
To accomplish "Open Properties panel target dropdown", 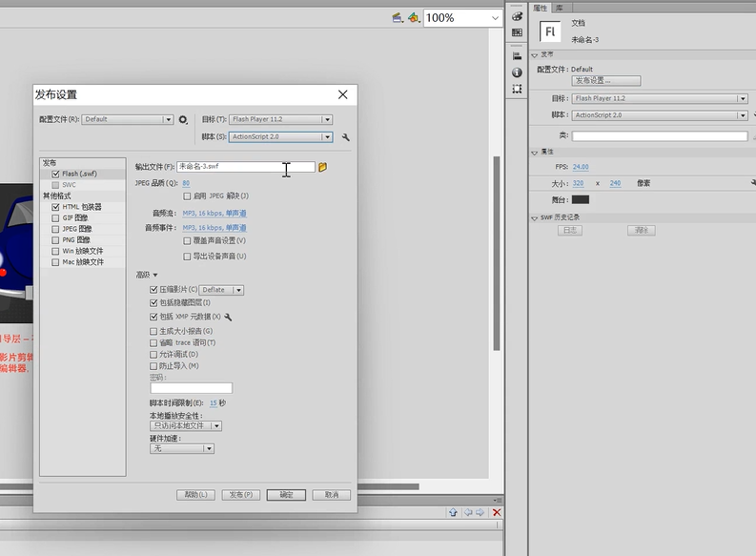I will pyautogui.click(x=660, y=98).
